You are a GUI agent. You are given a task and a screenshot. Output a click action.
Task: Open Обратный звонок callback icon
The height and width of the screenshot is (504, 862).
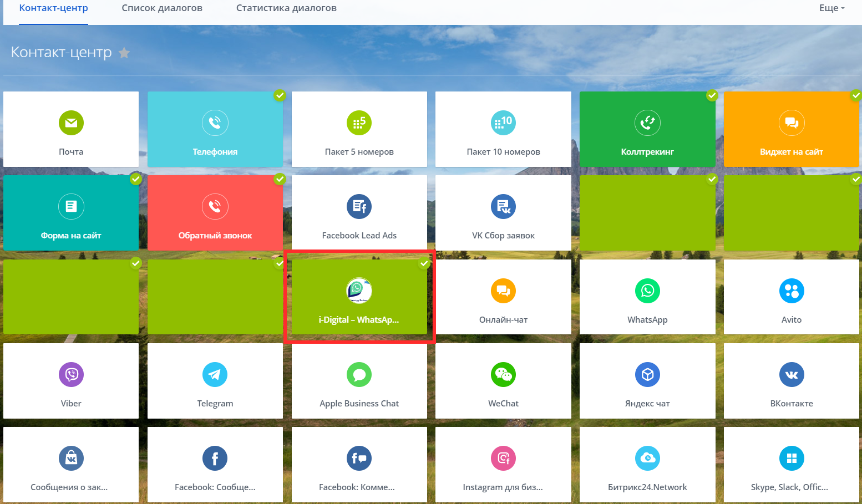click(215, 206)
